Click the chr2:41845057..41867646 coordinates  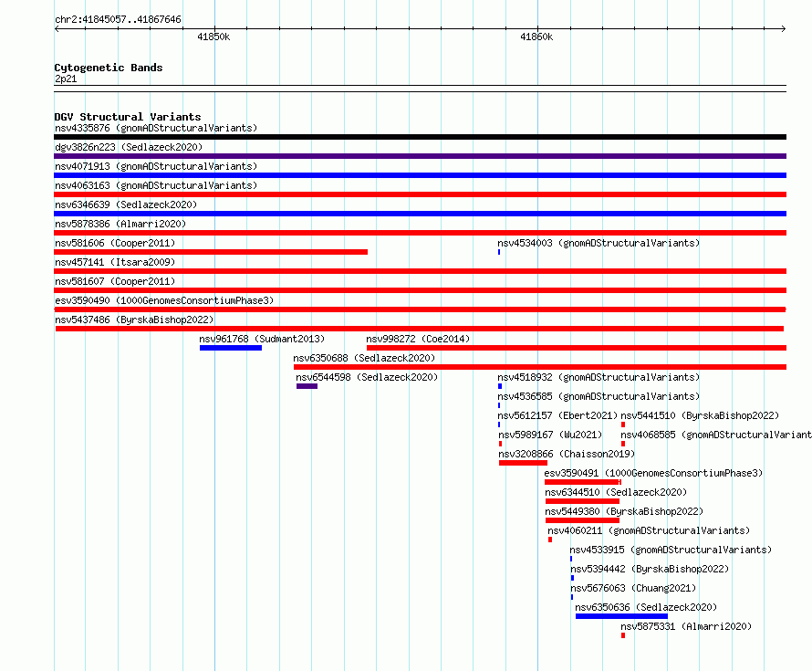(118, 20)
